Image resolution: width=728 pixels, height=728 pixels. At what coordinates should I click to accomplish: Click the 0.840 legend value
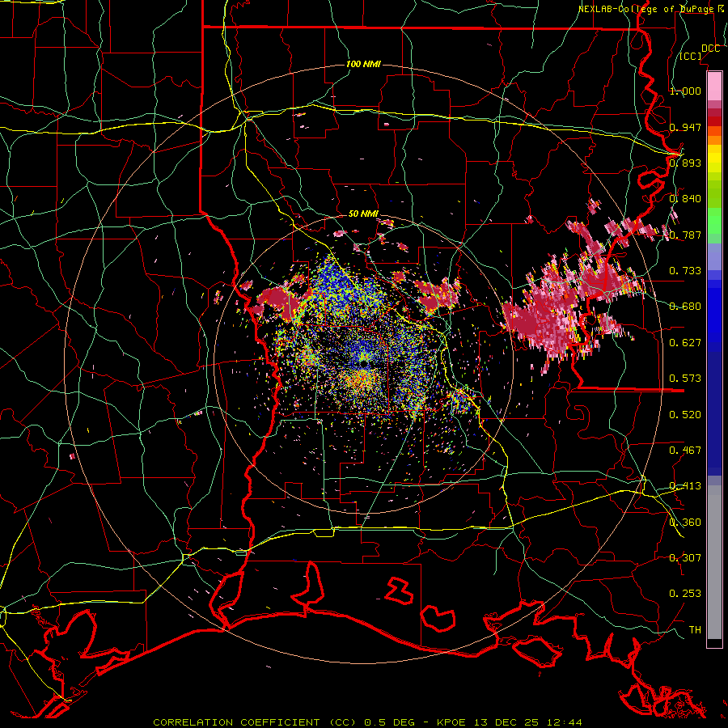tap(685, 199)
